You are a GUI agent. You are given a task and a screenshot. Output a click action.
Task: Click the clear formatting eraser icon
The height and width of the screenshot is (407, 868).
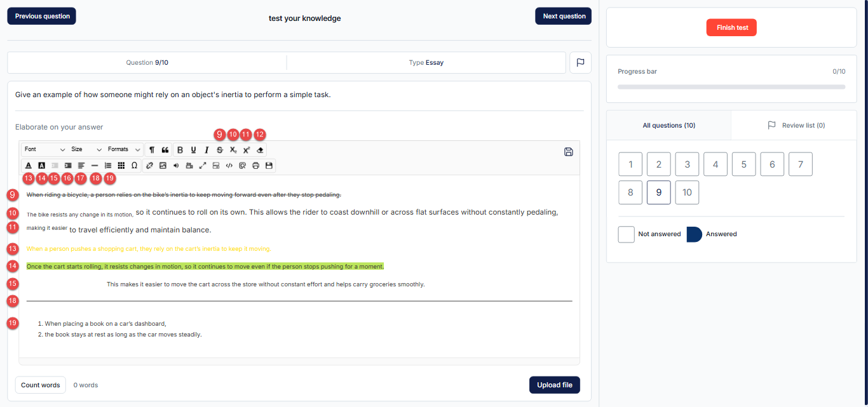(260, 150)
